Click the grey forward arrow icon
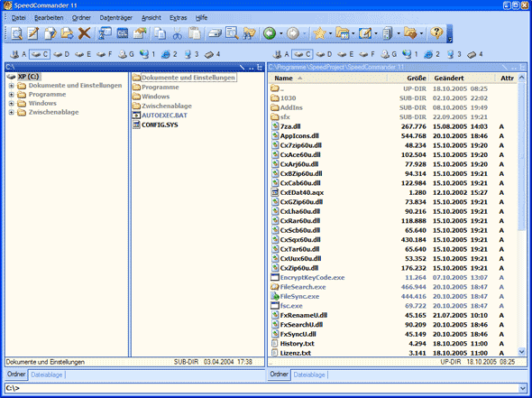 point(293,33)
